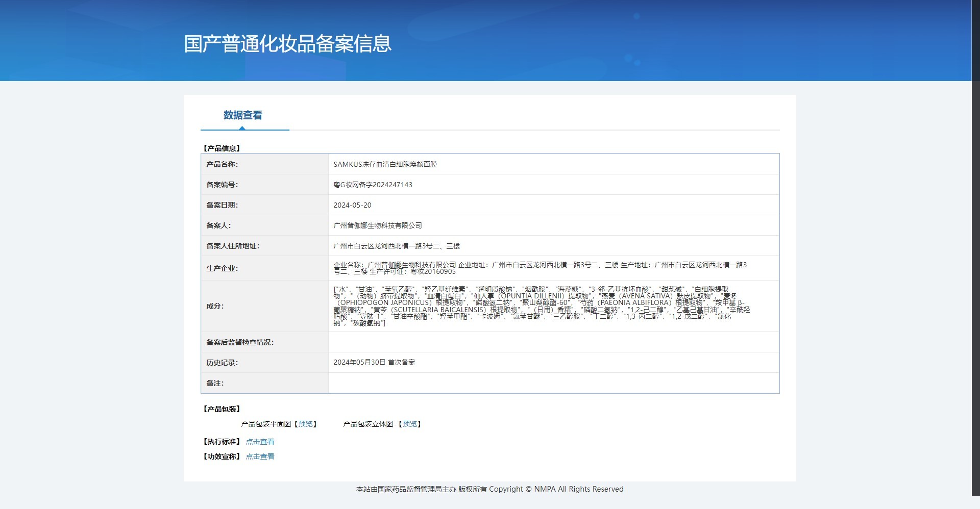Click the 备案日期 label
Screen dimensions: 980x509
222,205
